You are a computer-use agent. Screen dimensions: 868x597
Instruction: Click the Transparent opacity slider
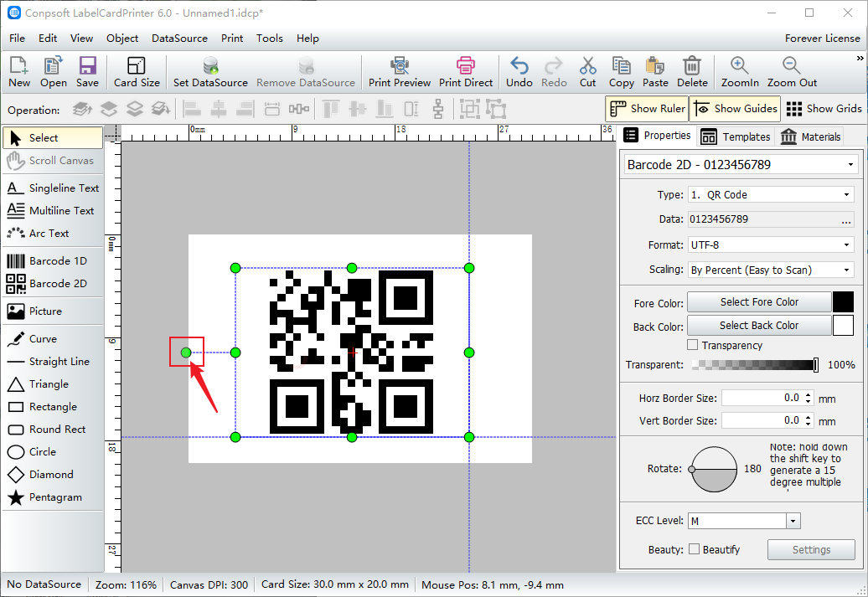click(755, 364)
